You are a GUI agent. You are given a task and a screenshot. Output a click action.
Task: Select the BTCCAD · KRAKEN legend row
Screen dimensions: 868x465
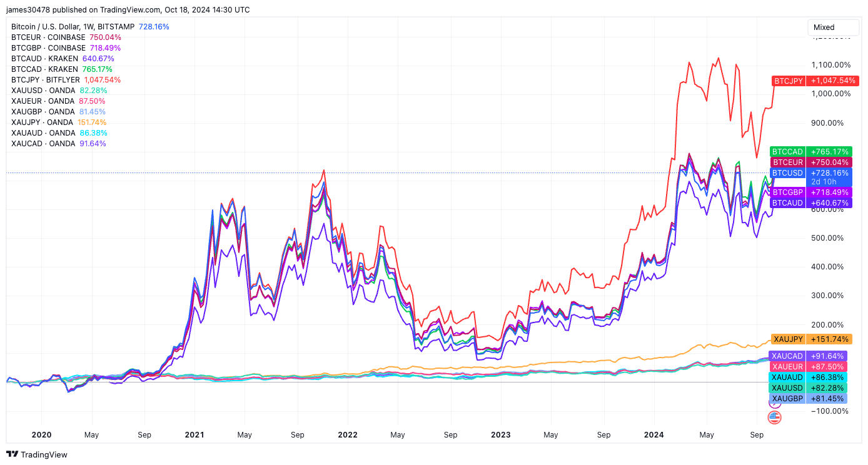click(x=62, y=69)
